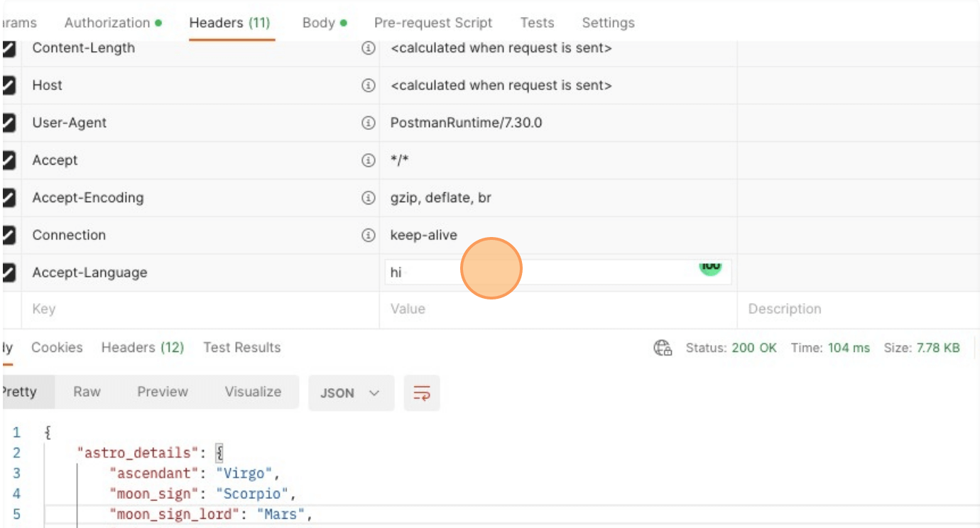Select the Raw response view
This screenshot has height=528, width=980.
(x=87, y=392)
